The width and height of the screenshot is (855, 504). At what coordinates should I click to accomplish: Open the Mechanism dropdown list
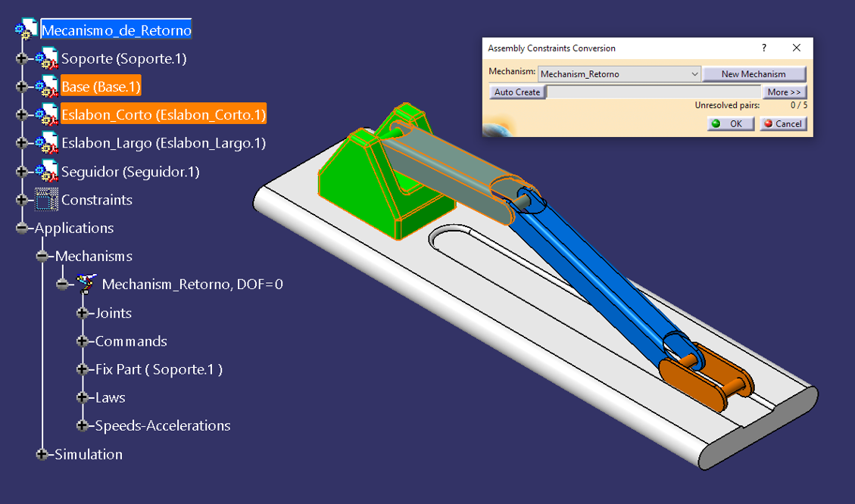coord(694,74)
